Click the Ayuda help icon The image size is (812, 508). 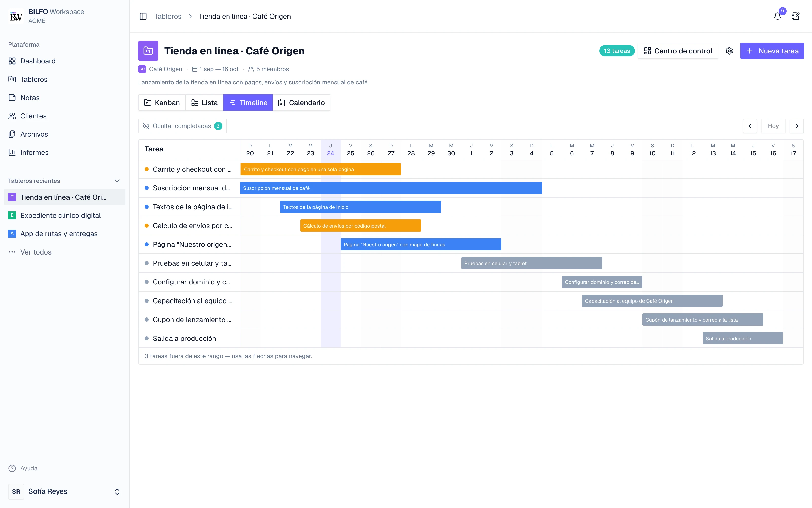[x=12, y=468]
